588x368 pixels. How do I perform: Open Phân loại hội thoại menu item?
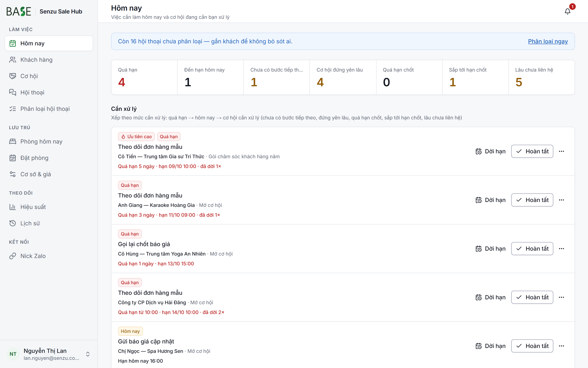(x=49, y=109)
